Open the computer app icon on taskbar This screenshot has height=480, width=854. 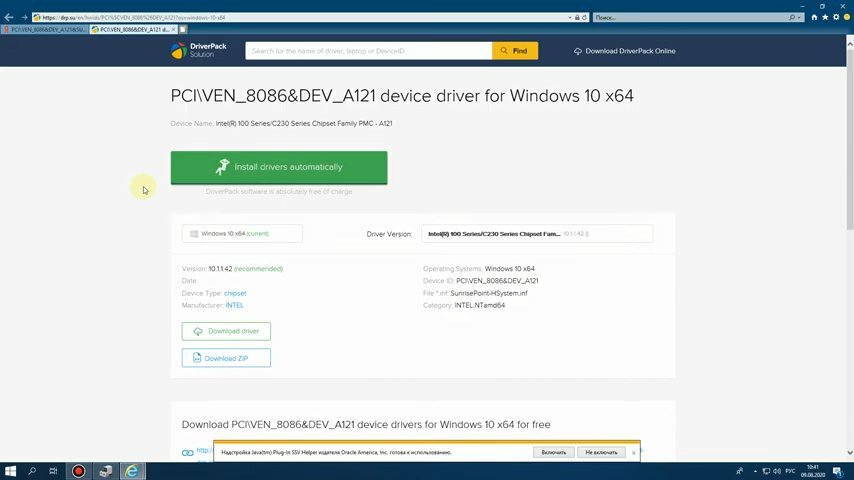point(106,471)
